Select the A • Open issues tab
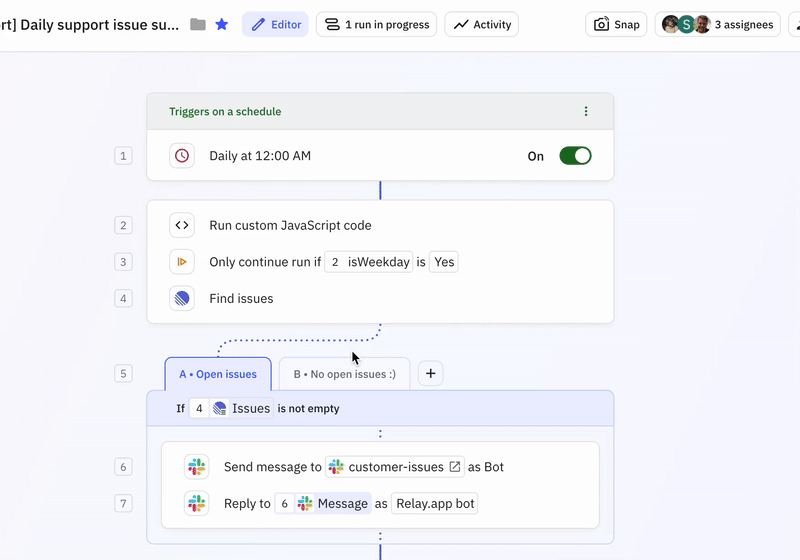 [x=218, y=374]
